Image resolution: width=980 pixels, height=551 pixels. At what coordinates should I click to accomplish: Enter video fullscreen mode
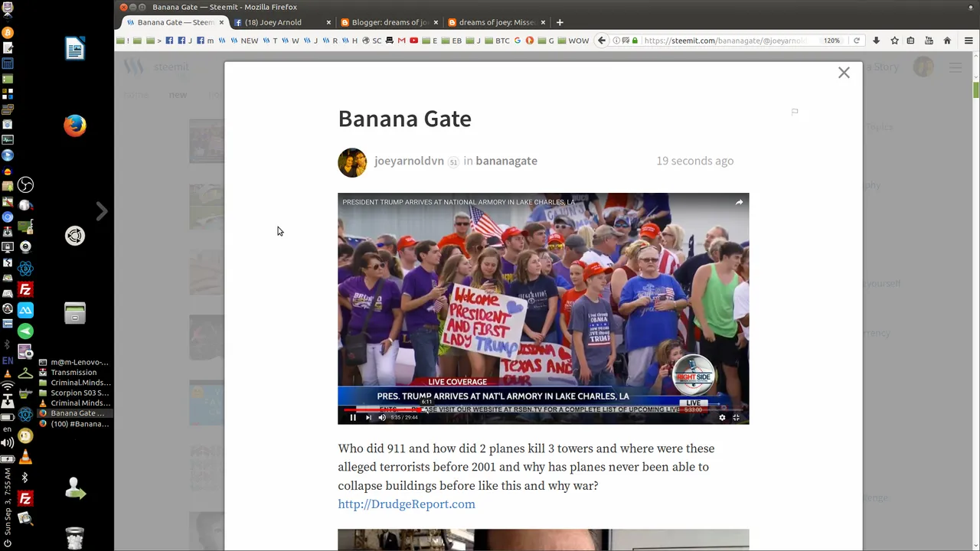[737, 418]
